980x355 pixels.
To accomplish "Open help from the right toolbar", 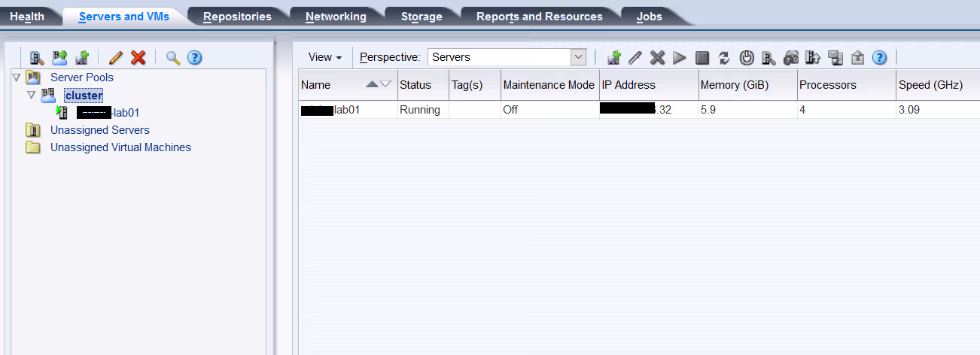I will (879, 58).
